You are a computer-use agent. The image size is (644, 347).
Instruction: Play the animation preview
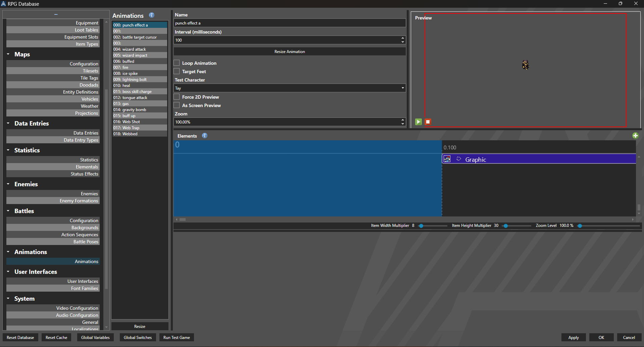coord(418,122)
